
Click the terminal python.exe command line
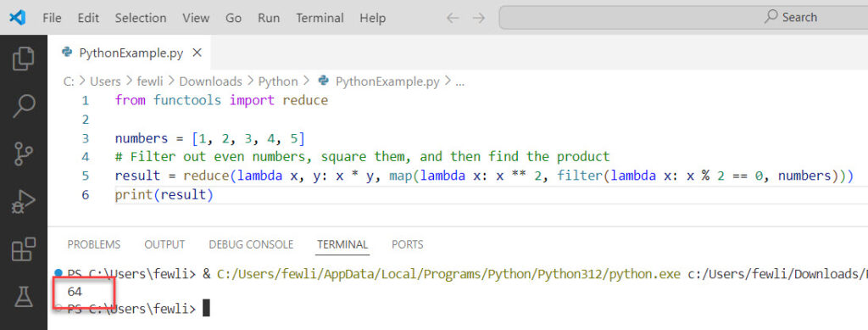467,273
